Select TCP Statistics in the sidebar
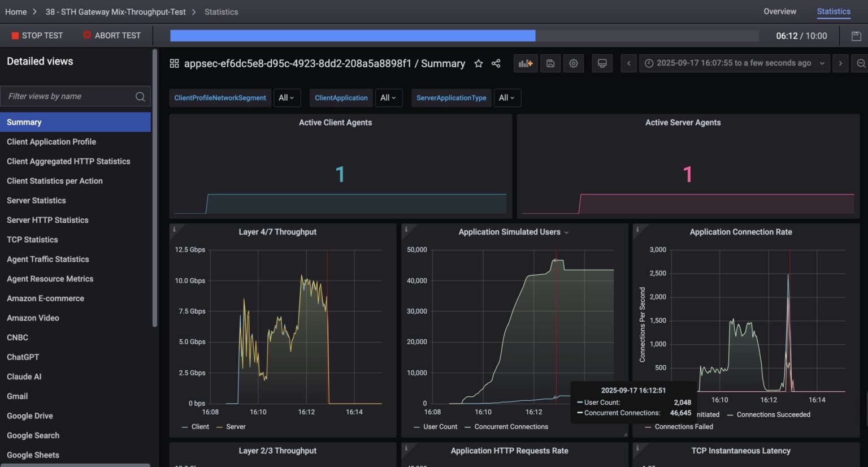868x467 pixels. click(32, 239)
